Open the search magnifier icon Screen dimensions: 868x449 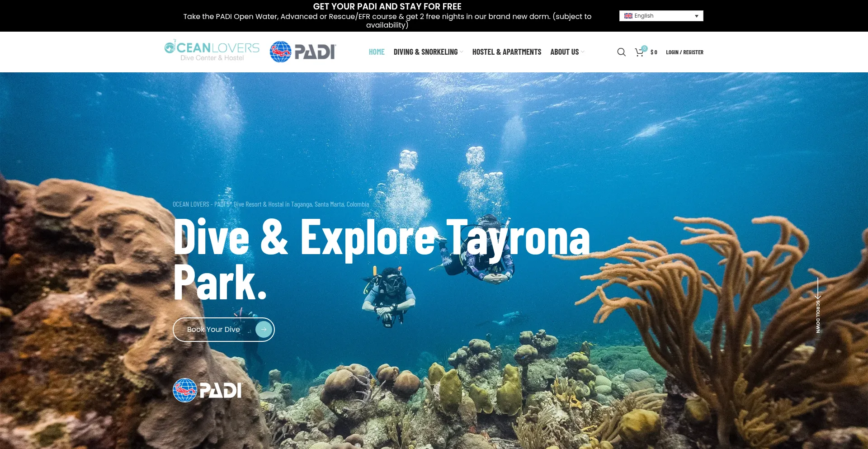coord(622,52)
